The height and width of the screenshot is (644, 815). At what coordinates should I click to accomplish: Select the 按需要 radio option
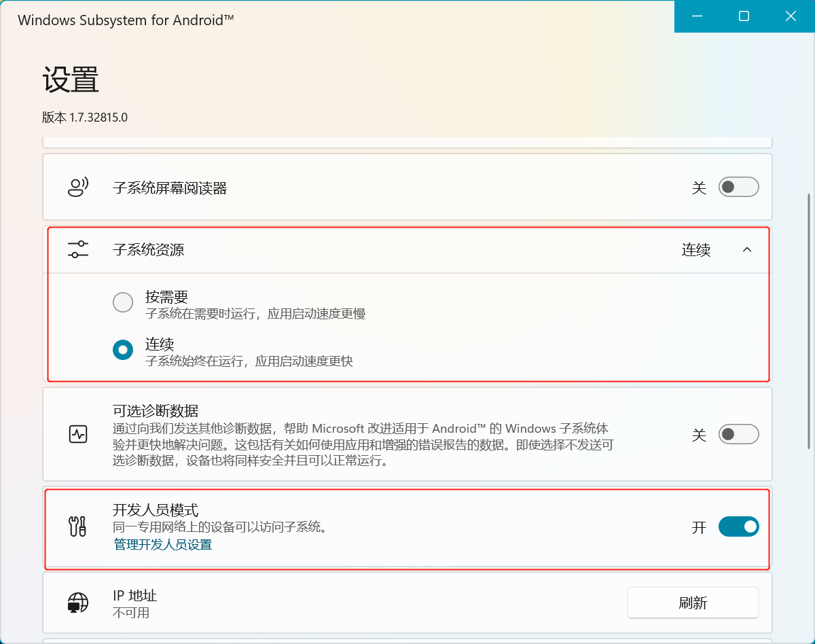click(123, 302)
